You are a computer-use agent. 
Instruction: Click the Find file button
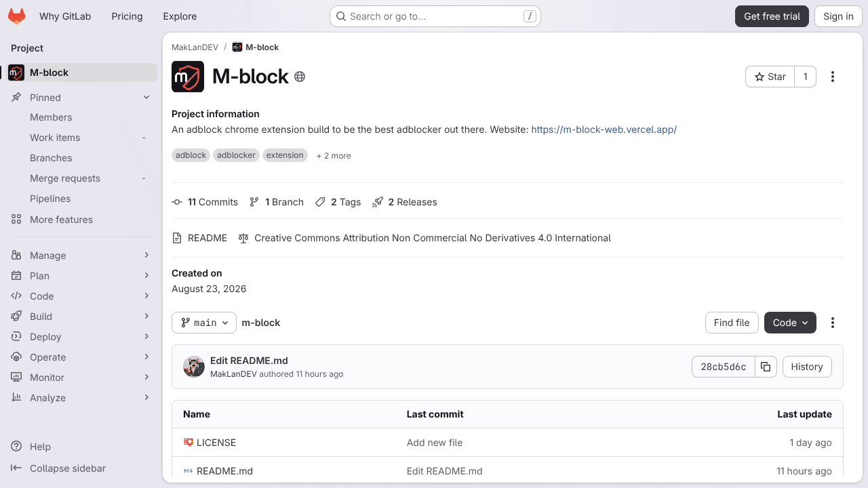coord(732,323)
